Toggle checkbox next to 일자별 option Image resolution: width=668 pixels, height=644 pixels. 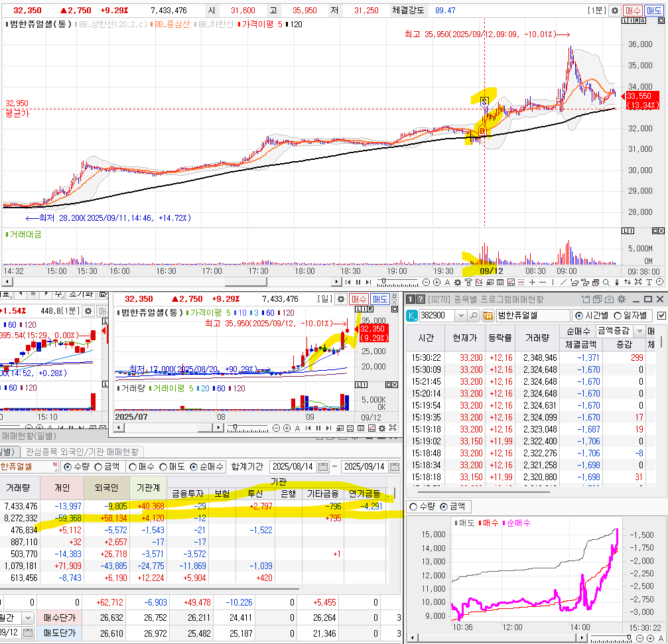661,316
